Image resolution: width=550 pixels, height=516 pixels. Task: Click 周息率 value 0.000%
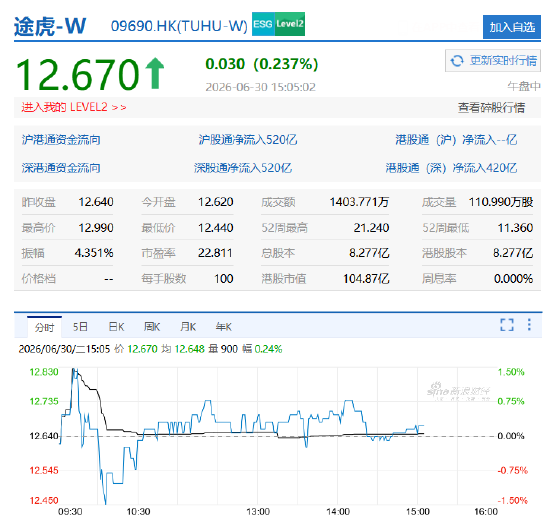point(514,279)
